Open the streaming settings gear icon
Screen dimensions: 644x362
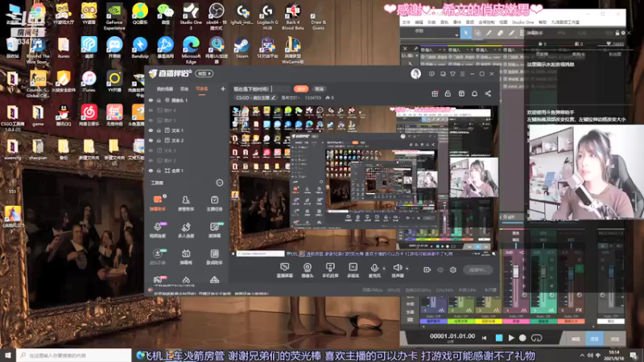(x=453, y=269)
